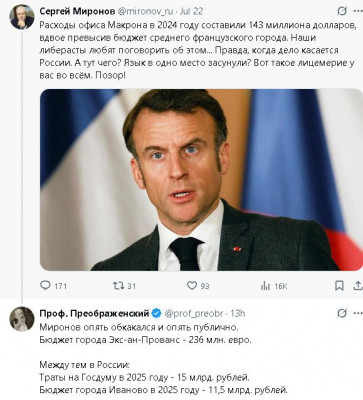
Task: Open @prof_preobr handle link
Action: [x=194, y=313]
